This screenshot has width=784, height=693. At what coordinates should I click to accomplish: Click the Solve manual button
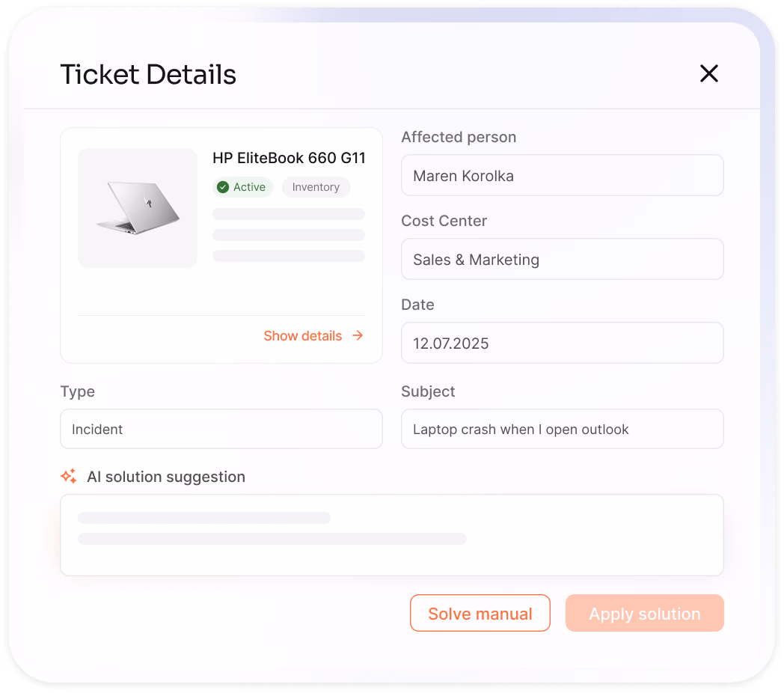click(x=480, y=613)
